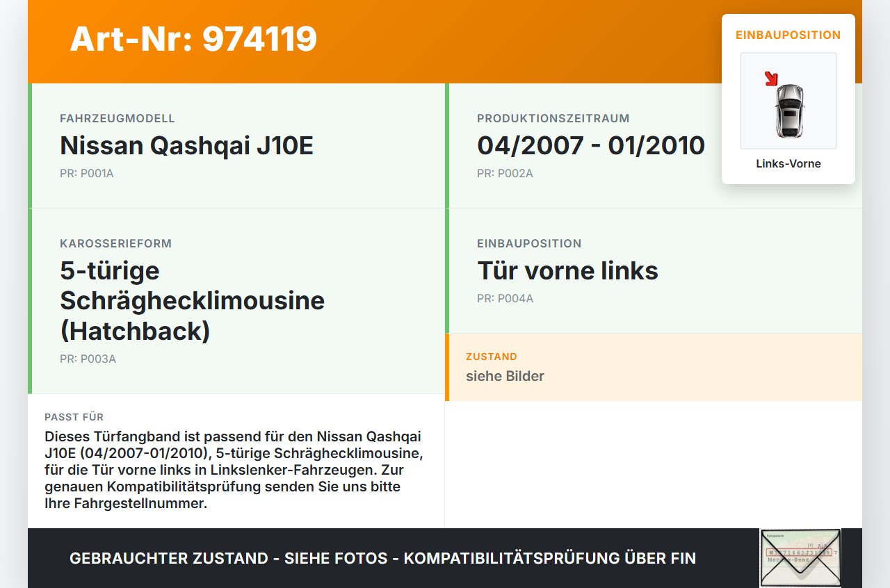Click the PR: P001A code

tap(86, 174)
